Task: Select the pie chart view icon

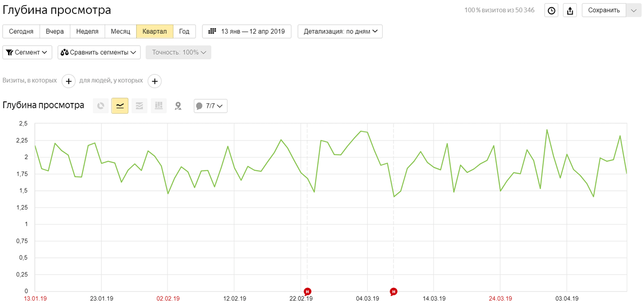Action: [x=100, y=106]
